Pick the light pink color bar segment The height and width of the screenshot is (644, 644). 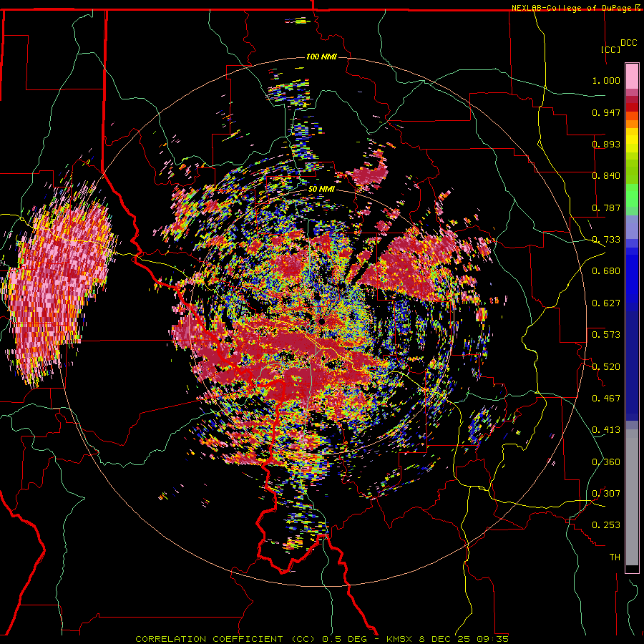point(632,76)
